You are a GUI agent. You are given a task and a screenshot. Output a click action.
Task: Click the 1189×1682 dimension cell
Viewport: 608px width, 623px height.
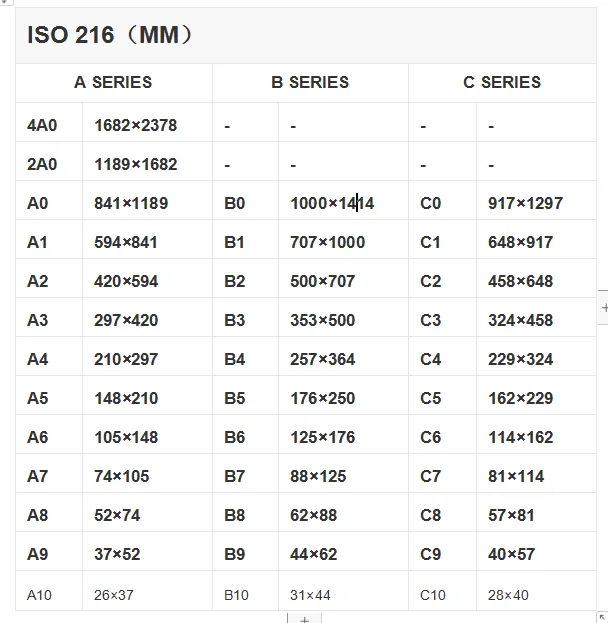[135, 164]
